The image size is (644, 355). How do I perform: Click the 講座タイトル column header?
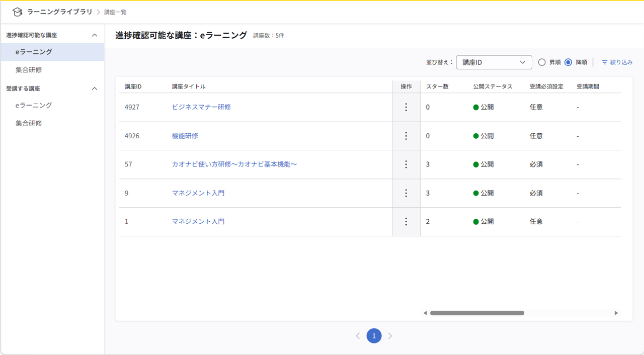189,86
